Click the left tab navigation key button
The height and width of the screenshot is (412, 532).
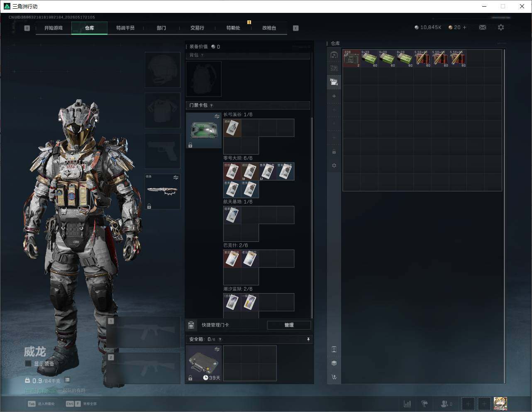click(27, 28)
